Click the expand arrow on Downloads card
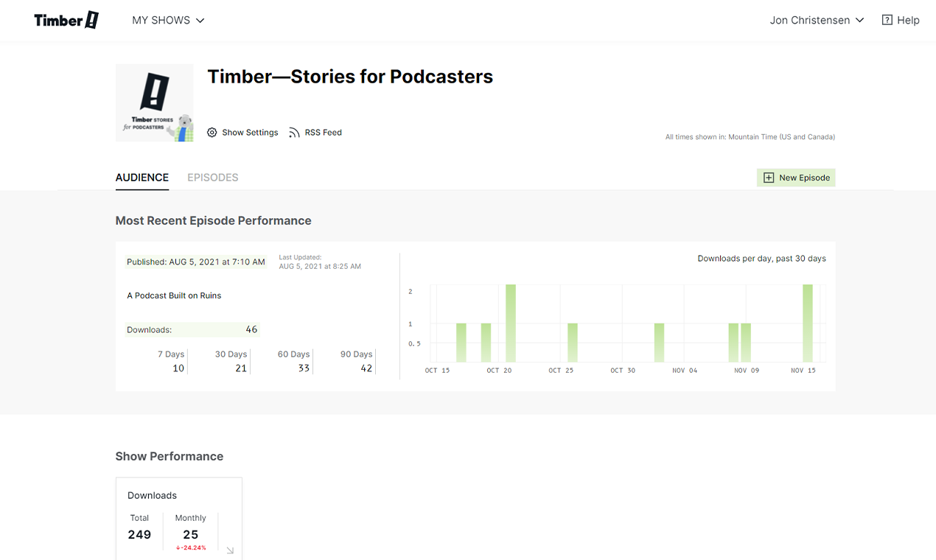This screenshot has width=936, height=560. [230, 550]
